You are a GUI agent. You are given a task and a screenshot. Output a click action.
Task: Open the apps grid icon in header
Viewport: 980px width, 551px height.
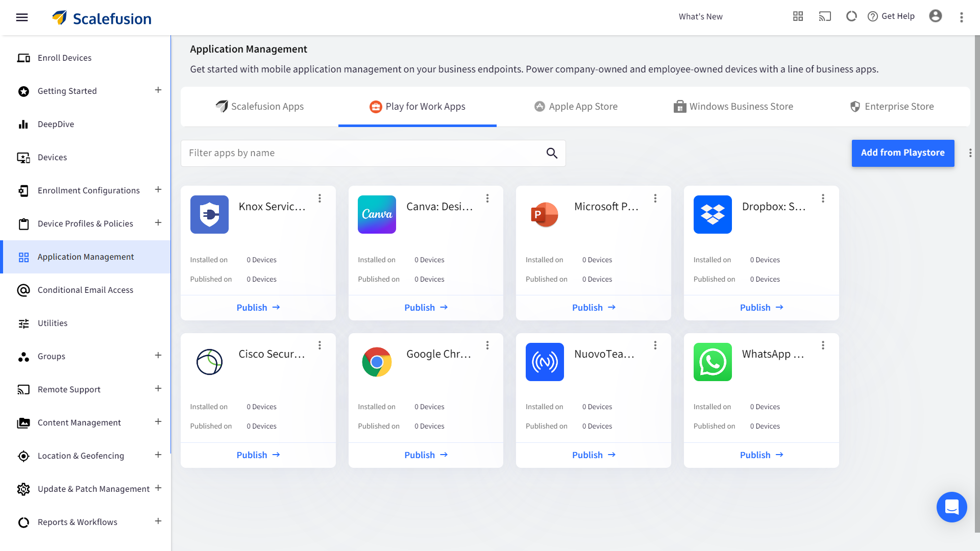point(798,16)
